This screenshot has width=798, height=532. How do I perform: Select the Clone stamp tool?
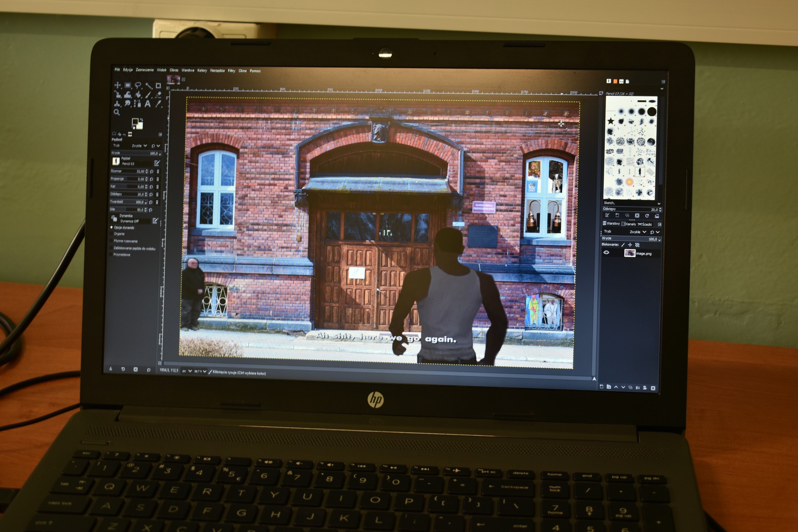click(117, 104)
